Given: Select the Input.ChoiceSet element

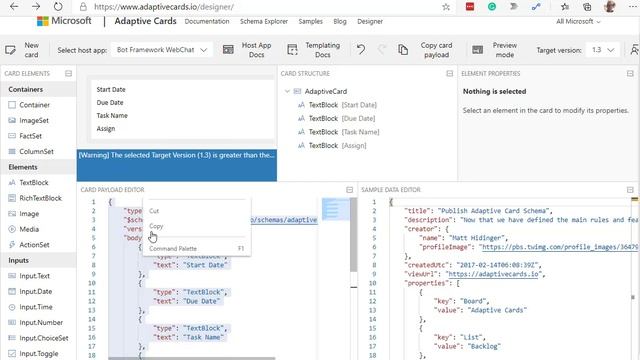Looking at the screenshot, I should coord(38,338).
